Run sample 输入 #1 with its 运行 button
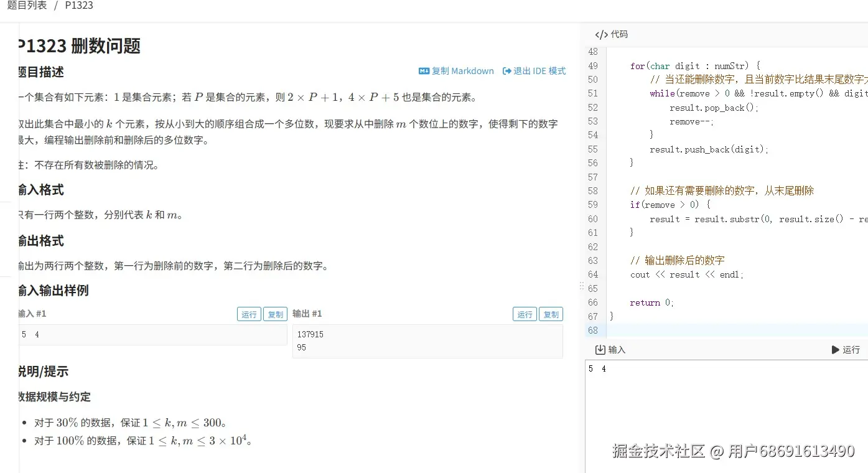The image size is (868, 473). (249, 314)
